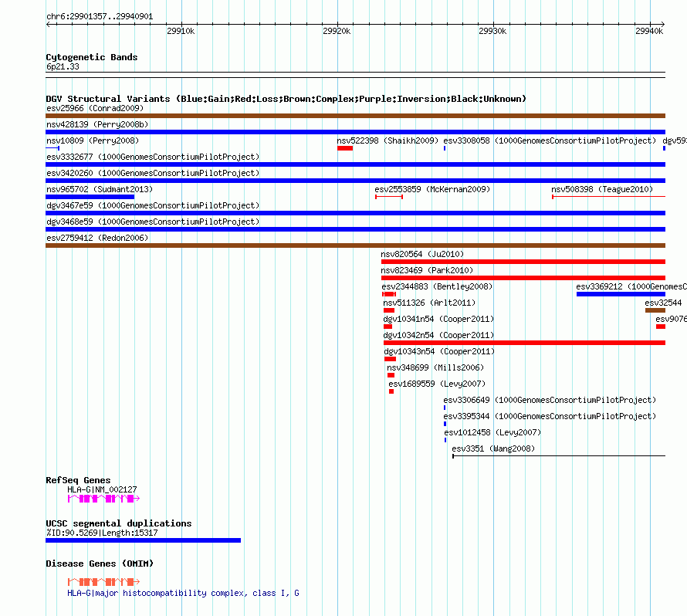Select the nsv823469 (Park2010) red bar
Screen dimensions: 687x616
[x=523, y=278]
